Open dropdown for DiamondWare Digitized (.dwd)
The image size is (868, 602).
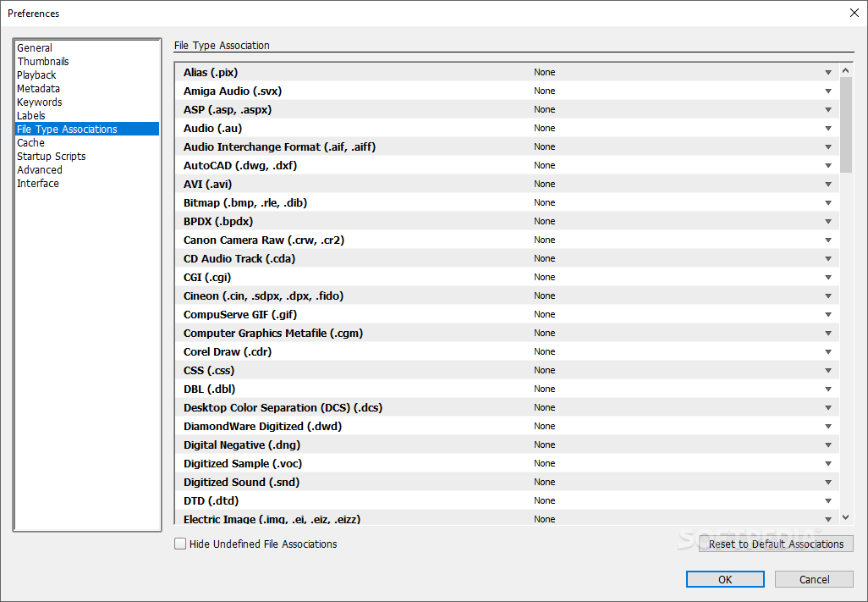point(828,427)
